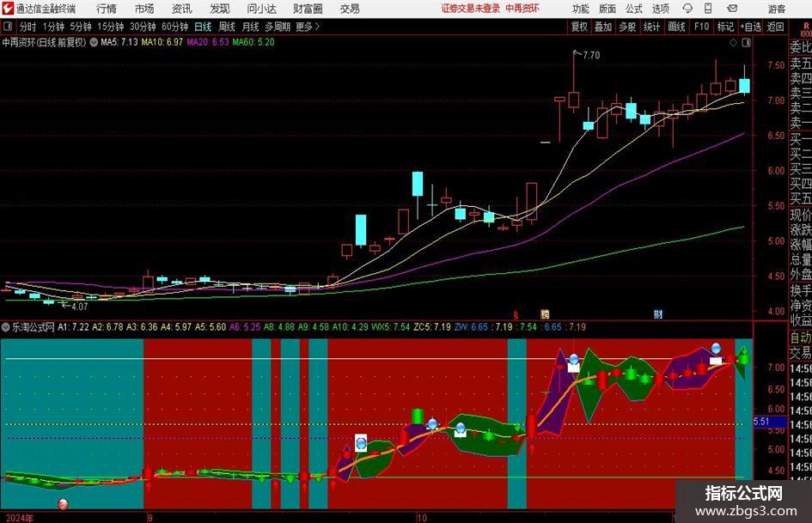Click the 2024年 date axis label
Screen dimensions: 812x523
pyautogui.click(x=21, y=518)
